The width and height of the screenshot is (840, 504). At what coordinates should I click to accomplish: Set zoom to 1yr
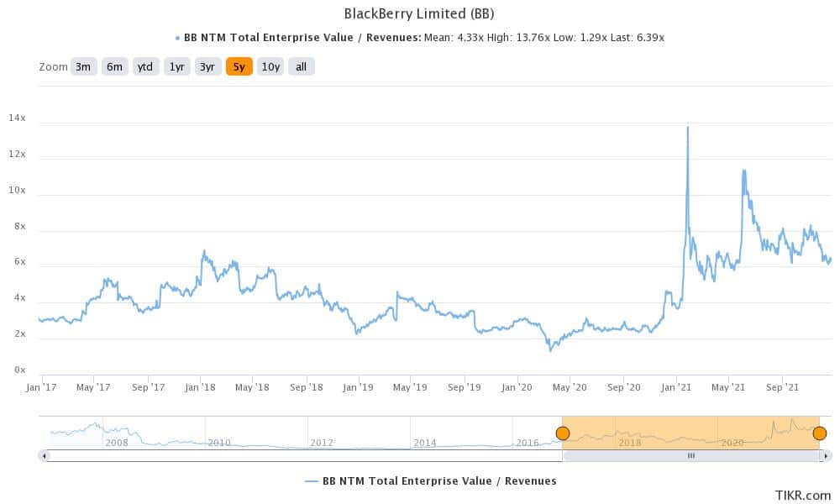(176, 67)
